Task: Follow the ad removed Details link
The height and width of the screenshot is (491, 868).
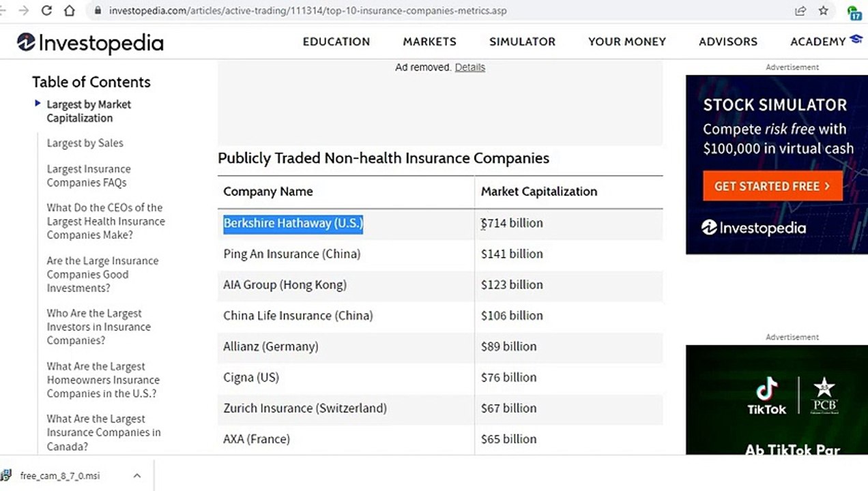Action: pos(469,68)
